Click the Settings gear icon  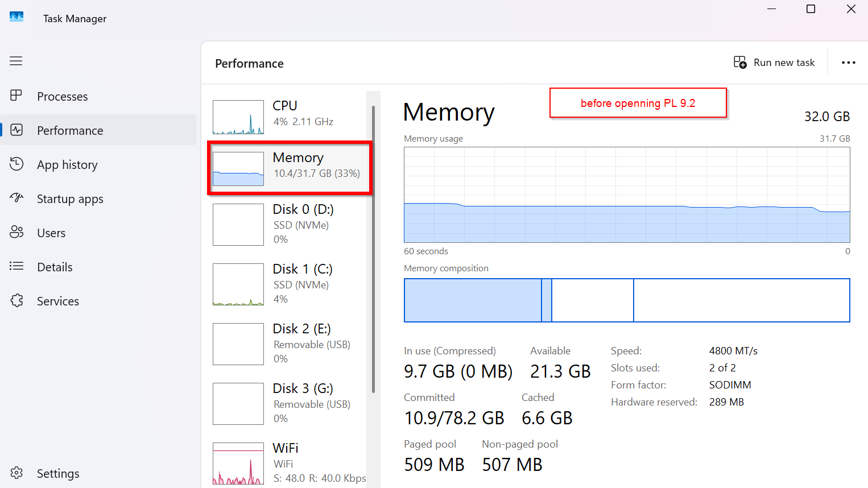(x=16, y=473)
